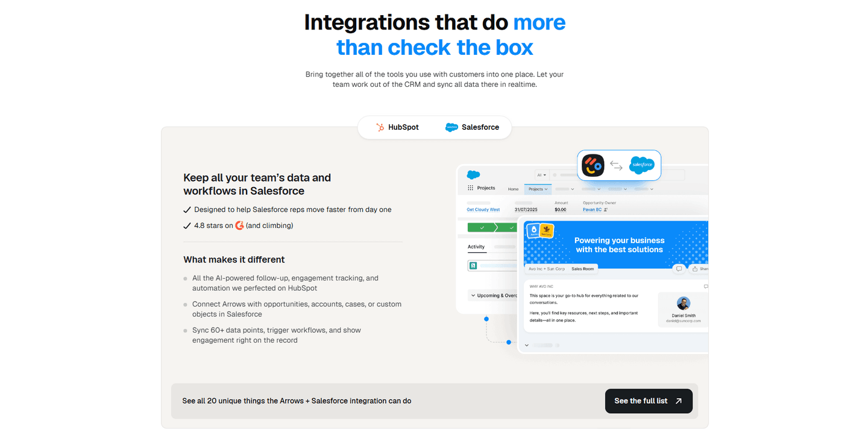Click the G2 logo beside 4.8 stars

coord(239,225)
